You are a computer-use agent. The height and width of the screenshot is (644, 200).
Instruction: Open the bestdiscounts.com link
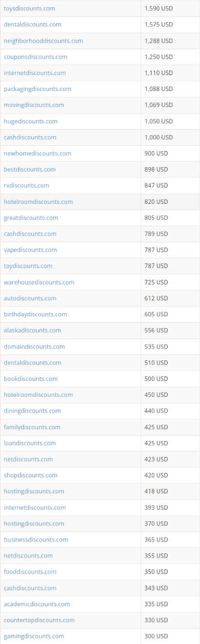pyautogui.click(x=30, y=169)
